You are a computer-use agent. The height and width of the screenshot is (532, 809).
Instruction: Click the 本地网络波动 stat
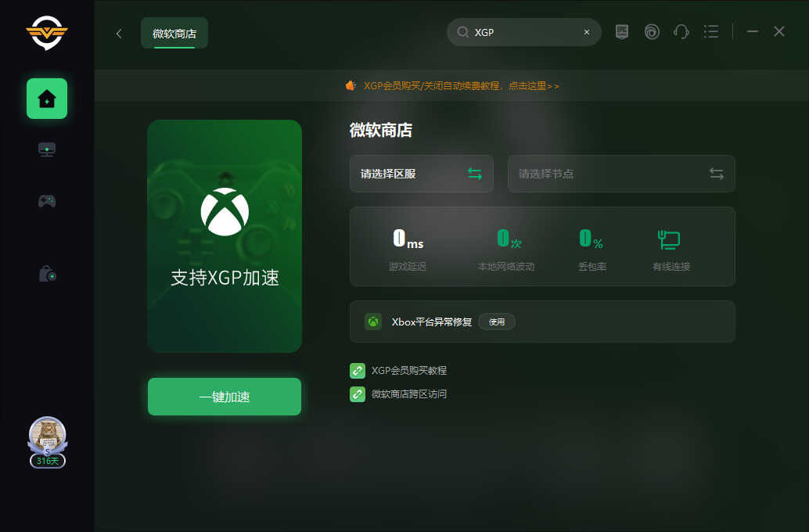506,250
